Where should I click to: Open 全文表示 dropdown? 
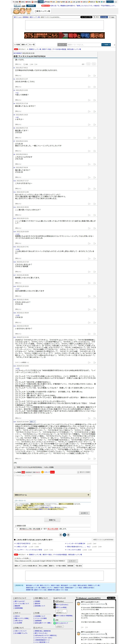(x=84, y=513)
